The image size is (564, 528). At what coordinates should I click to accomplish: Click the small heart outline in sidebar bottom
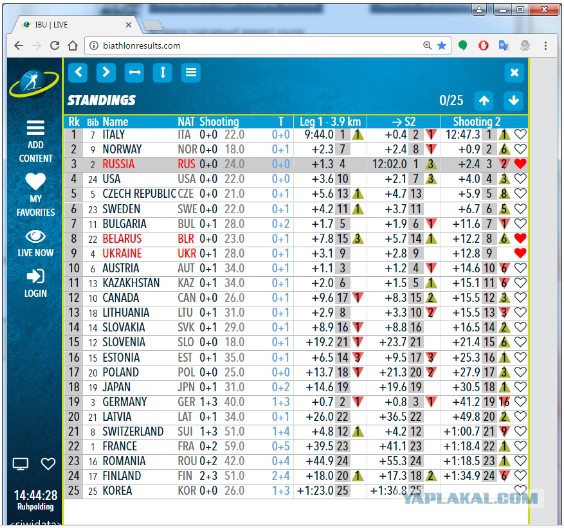[48, 464]
